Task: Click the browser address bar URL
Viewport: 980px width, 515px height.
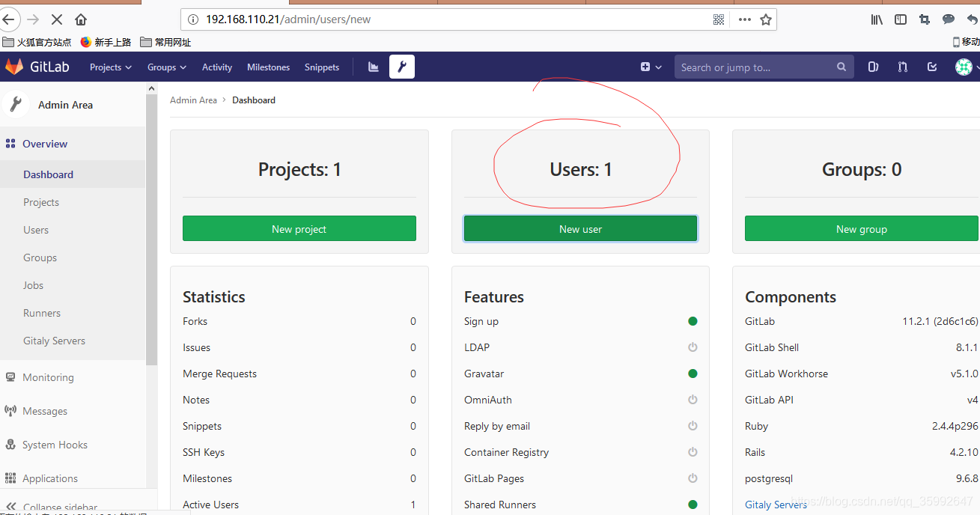Action: coord(288,19)
